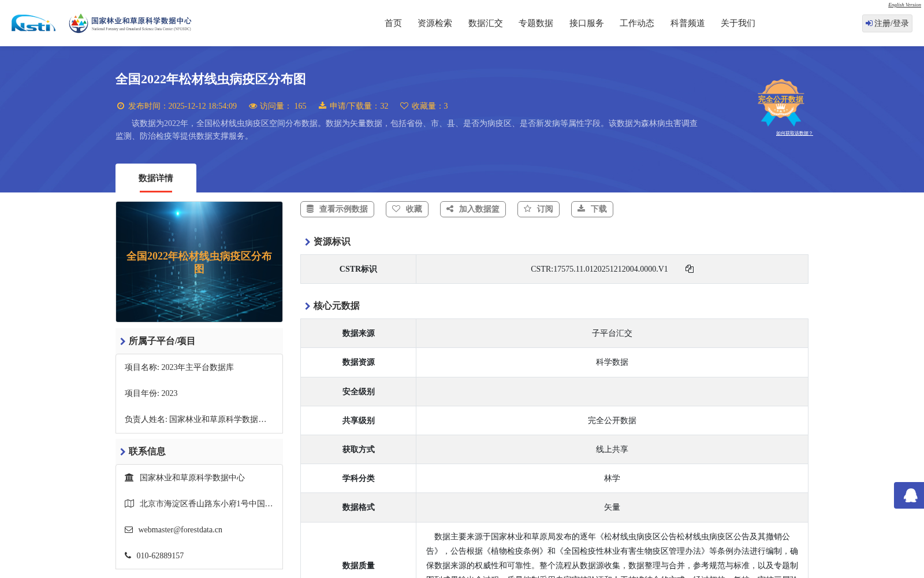Select 专题数据 in the navigation bar

536,23
